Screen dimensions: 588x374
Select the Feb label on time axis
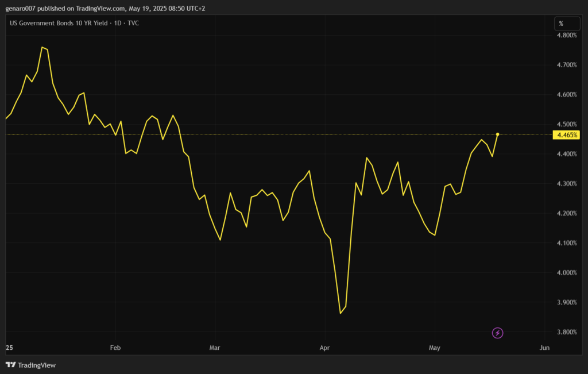pyautogui.click(x=115, y=348)
